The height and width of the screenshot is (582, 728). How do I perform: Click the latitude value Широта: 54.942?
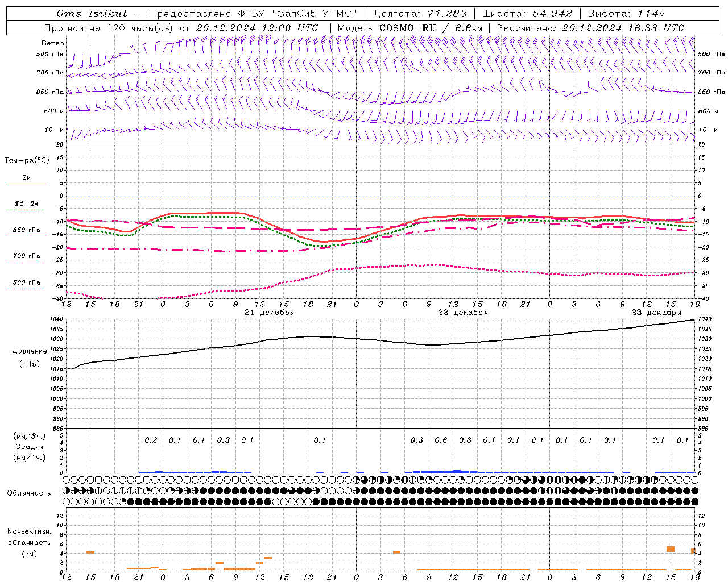527,14
